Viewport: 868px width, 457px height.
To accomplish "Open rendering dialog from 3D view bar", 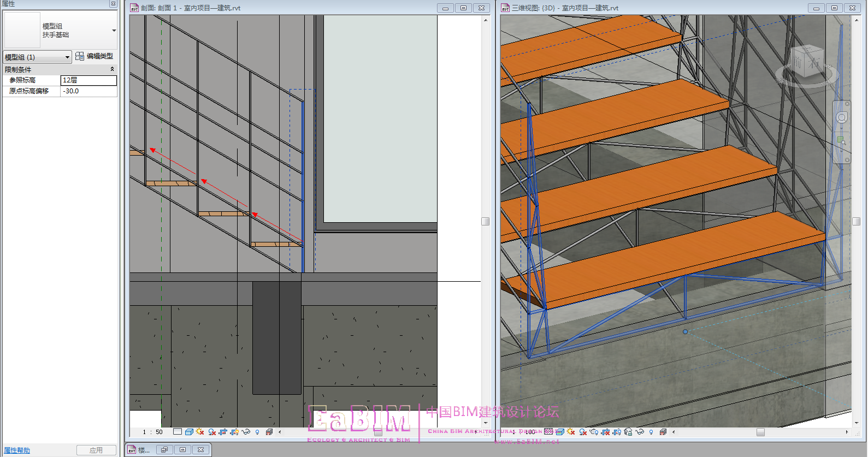I will click(594, 432).
